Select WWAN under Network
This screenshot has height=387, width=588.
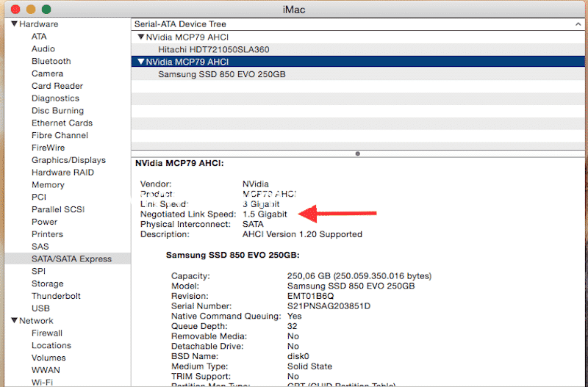(x=46, y=370)
